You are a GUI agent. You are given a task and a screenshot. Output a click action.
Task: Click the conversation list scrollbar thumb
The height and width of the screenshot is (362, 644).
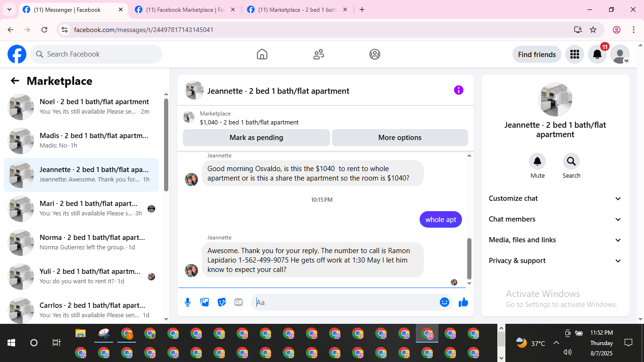click(x=166, y=144)
